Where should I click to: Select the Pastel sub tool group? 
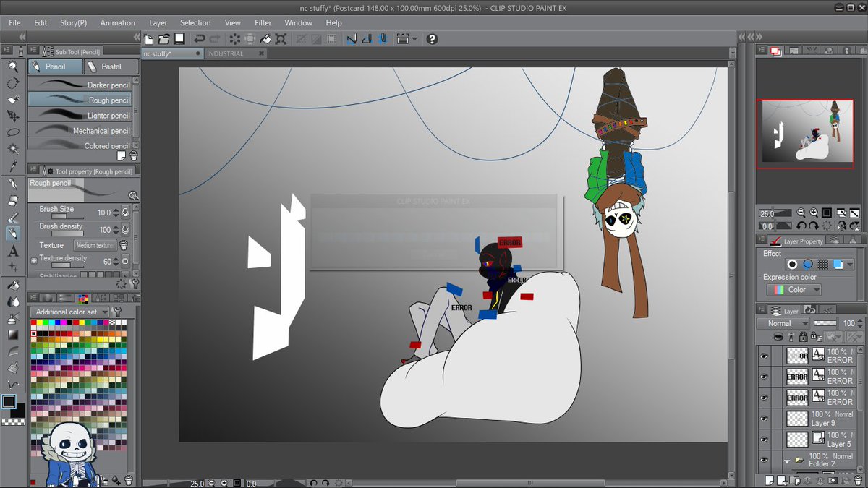(x=111, y=67)
